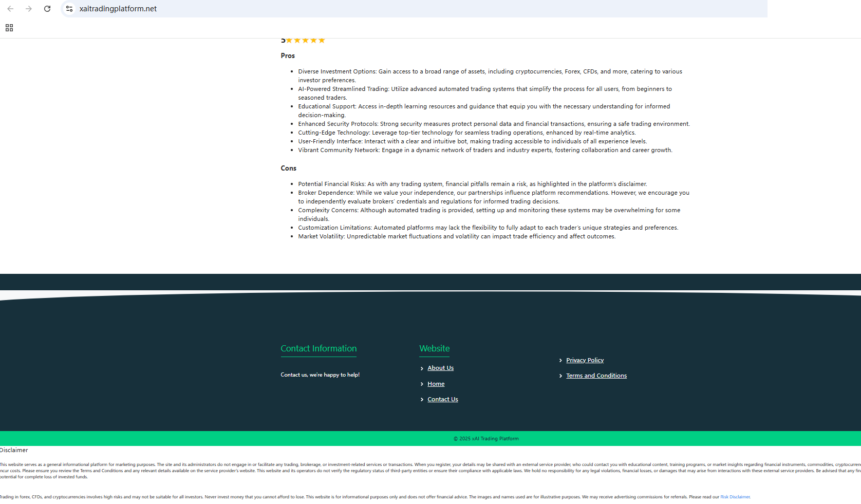The height and width of the screenshot is (504, 861).
Task: Click the Cons heading
Action: coord(288,168)
